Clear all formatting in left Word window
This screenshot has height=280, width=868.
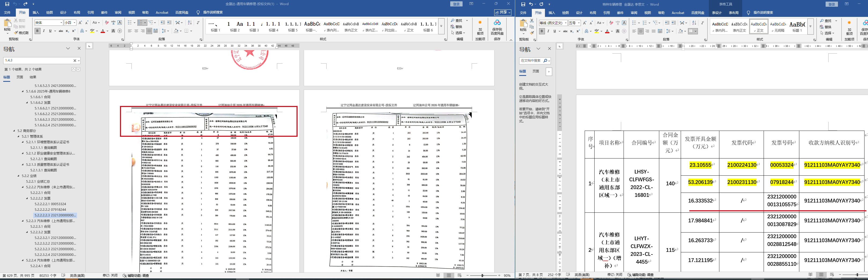[x=107, y=23]
